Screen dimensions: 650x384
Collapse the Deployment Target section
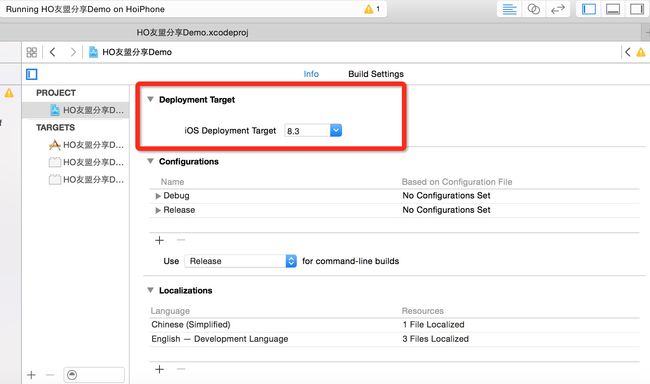(150, 100)
